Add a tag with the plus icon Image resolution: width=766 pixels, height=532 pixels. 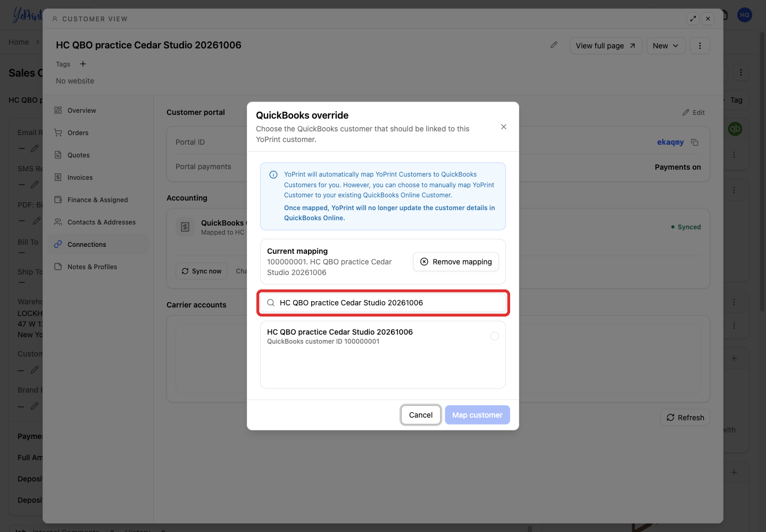point(83,64)
